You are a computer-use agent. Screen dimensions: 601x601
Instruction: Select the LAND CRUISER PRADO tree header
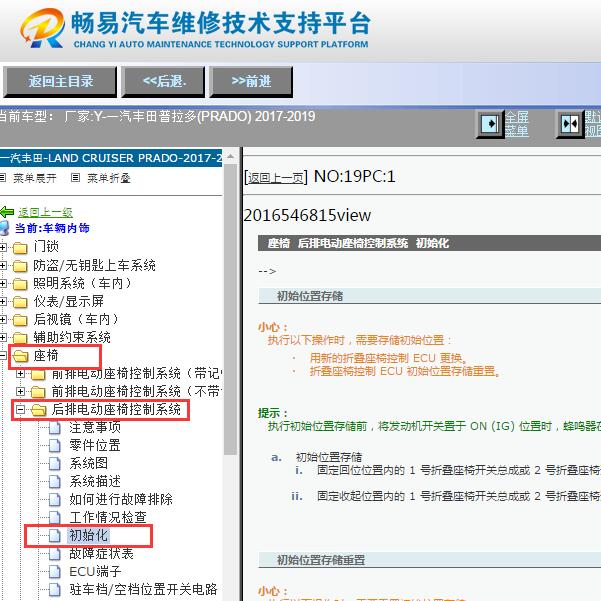pos(111,158)
